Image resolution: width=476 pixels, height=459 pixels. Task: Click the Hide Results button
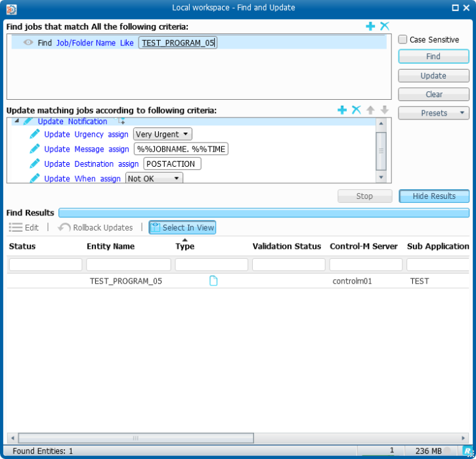click(x=434, y=196)
